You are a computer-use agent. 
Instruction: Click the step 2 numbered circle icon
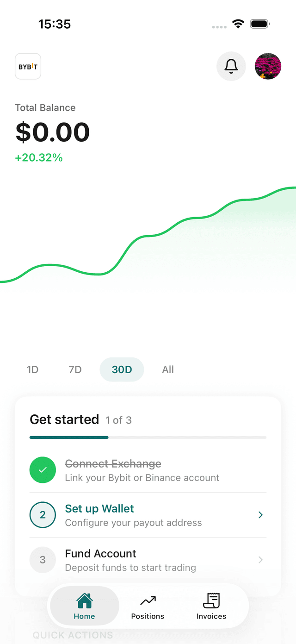pos(43,515)
